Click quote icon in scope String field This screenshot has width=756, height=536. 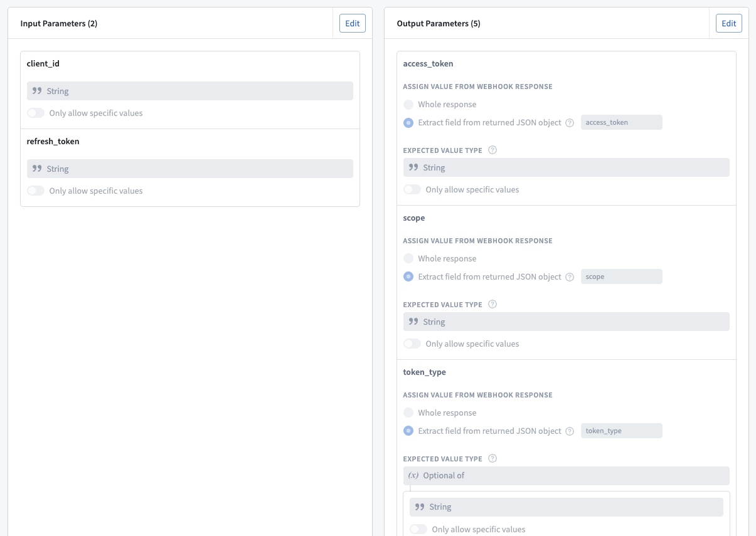[413, 322]
